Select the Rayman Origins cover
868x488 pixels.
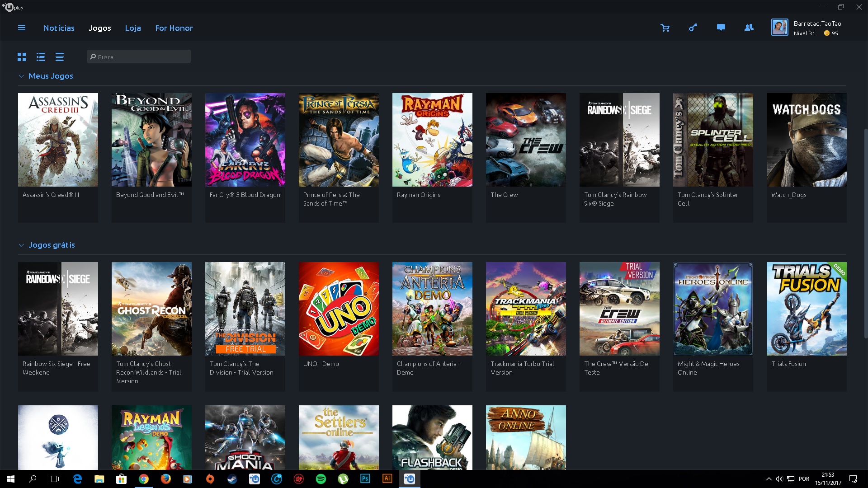point(432,140)
